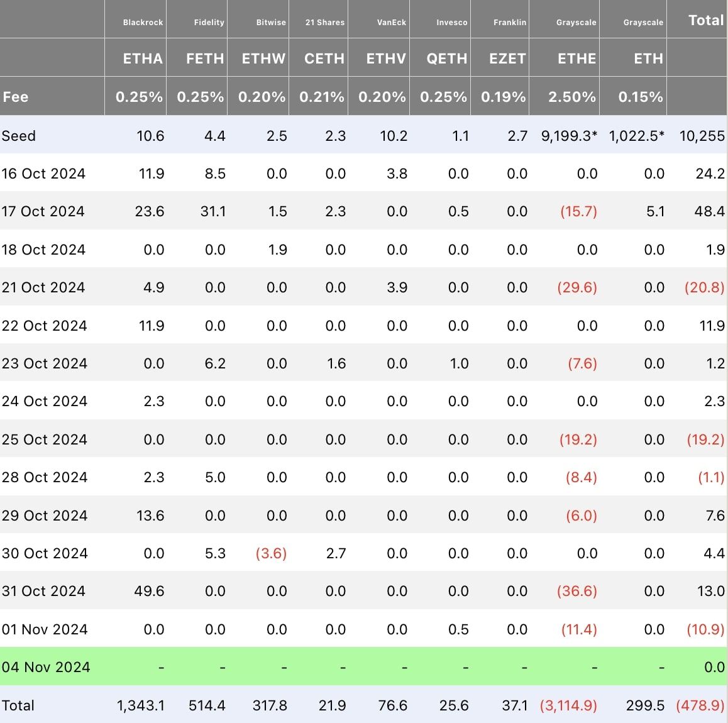
Task: Click the Total column header
Action: click(706, 20)
